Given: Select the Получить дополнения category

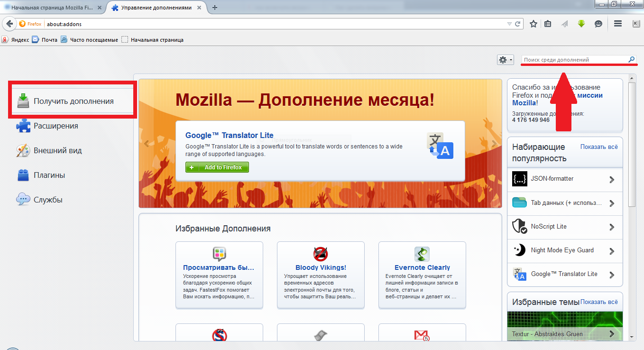Looking at the screenshot, I should click(x=73, y=101).
